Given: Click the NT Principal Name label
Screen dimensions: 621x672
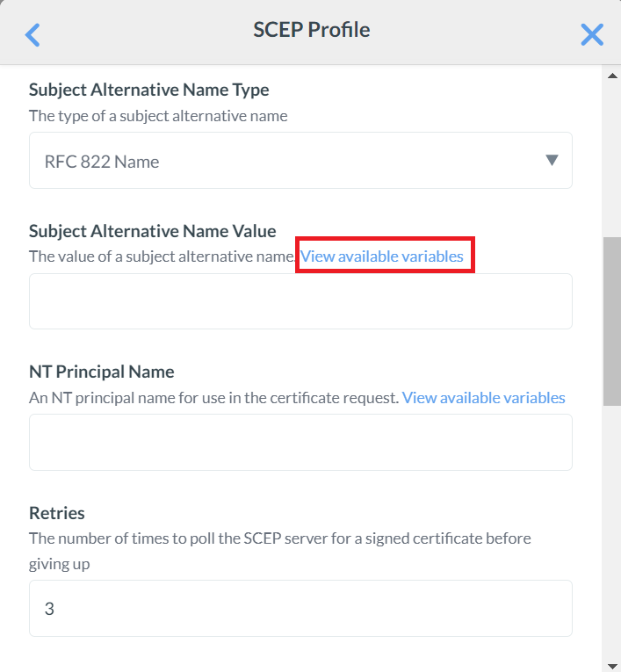Looking at the screenshot, I should click(102, 372).
